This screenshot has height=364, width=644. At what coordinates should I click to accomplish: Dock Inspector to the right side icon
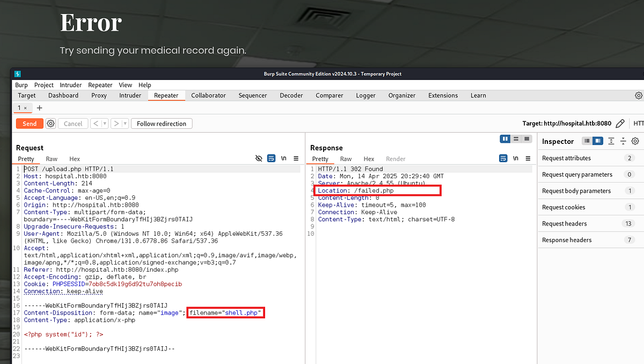[597, 141]
